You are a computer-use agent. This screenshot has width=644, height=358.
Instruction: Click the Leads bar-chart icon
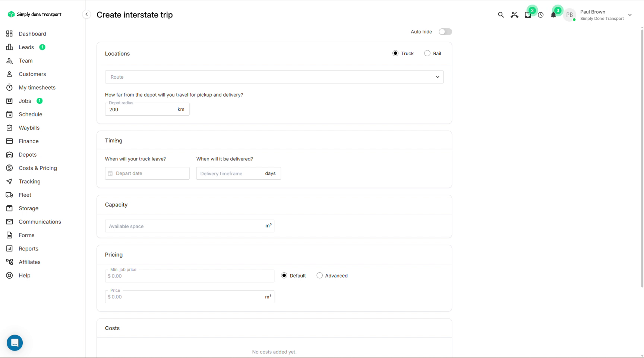[x=9, y=47]
